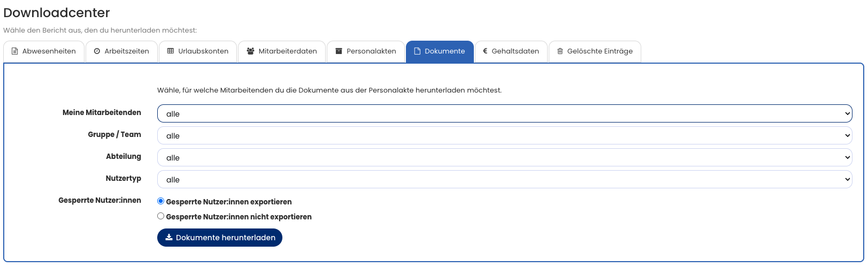
Task: Open the Meine Mitarbeitenden dropdown
Action: click(x=504, y=113)
